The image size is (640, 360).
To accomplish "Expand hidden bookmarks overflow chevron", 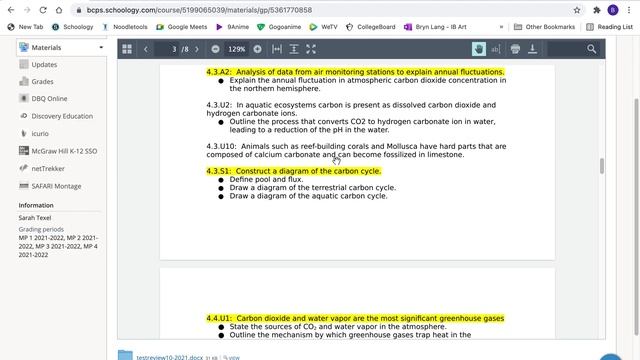I will click(501, 27).
